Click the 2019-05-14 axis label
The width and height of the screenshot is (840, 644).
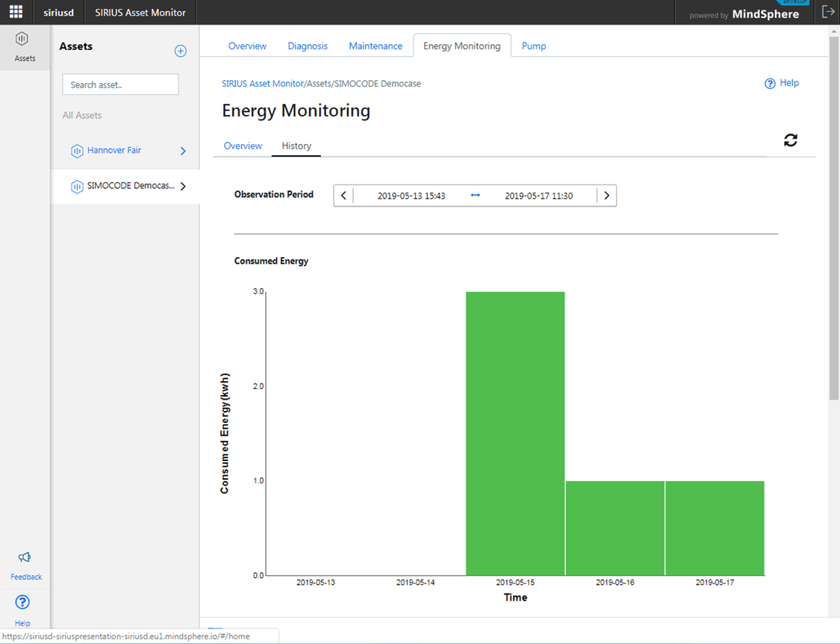click(415, 582)
